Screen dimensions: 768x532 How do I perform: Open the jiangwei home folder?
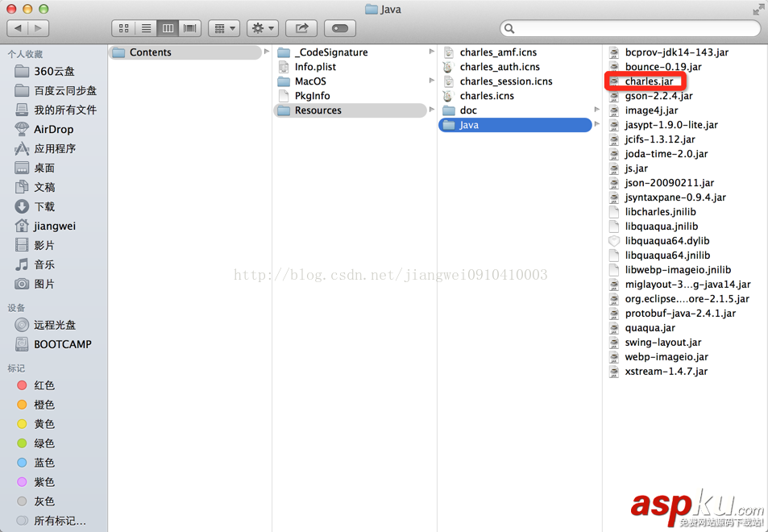tap(54, 226)
